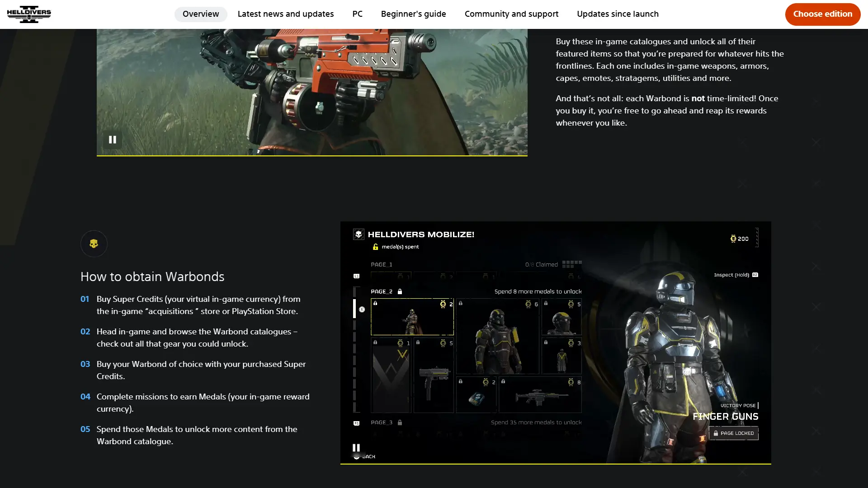Image resolution: width=868 pixels, height=488 pixels.
Task: Pause the Warbond catalogue video
Action: click(x=356, y=448)
